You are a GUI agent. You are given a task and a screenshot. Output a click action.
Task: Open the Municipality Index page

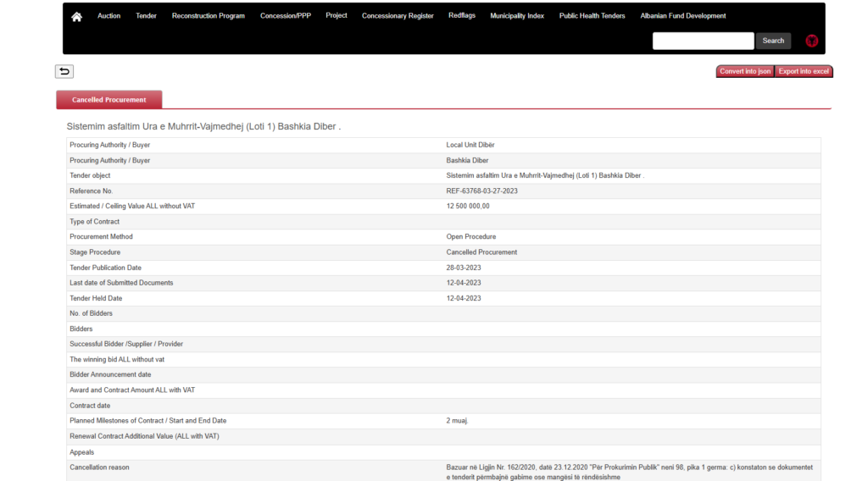click(517, 16)
